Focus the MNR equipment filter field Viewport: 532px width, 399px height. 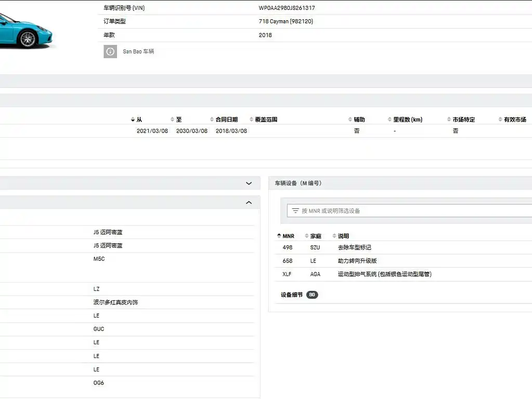click(x=409, y=211)
